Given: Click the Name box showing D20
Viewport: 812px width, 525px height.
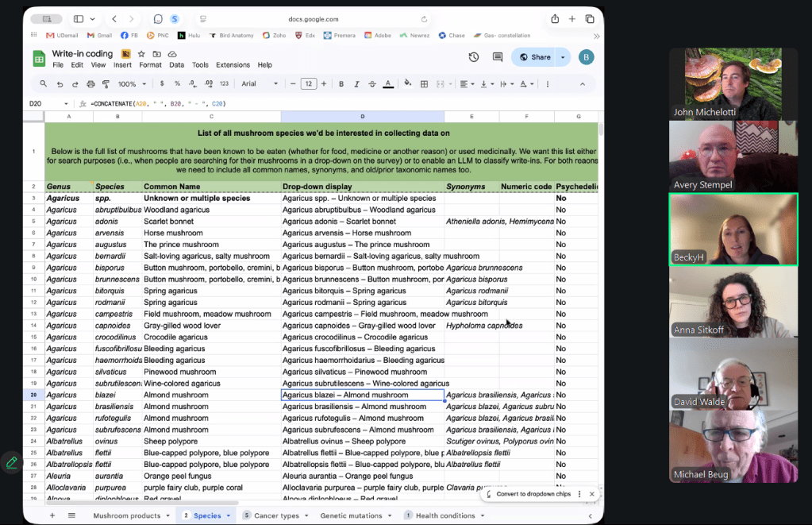Looking at the screenshot, I should click(x=37, y=103).
